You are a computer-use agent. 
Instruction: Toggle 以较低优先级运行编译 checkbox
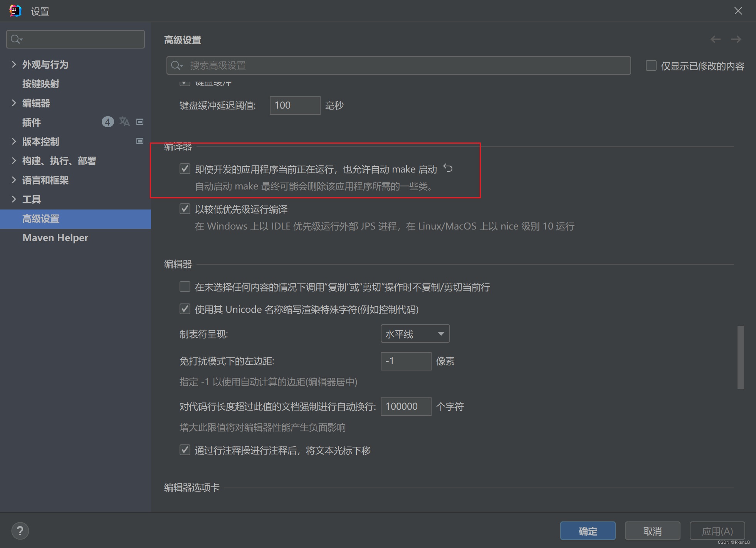[185, 209]
